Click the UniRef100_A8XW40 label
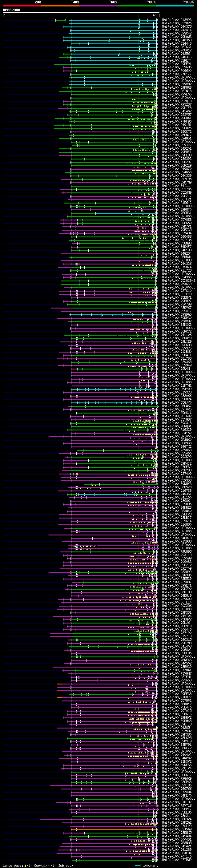The width and height of the screenshot is (197, 868). click(x=177, y=511)
